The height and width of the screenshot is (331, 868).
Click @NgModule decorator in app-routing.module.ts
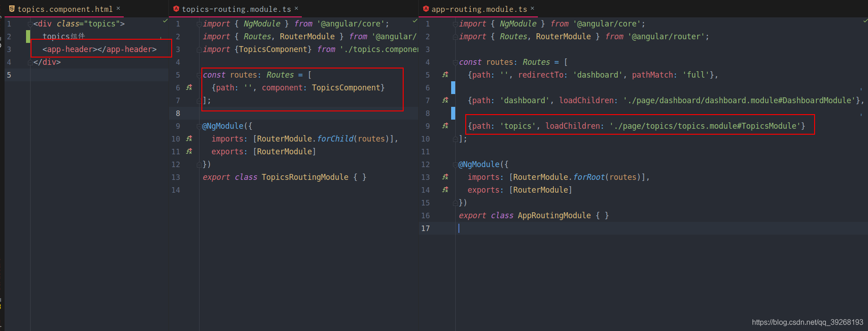pos(479,164)
